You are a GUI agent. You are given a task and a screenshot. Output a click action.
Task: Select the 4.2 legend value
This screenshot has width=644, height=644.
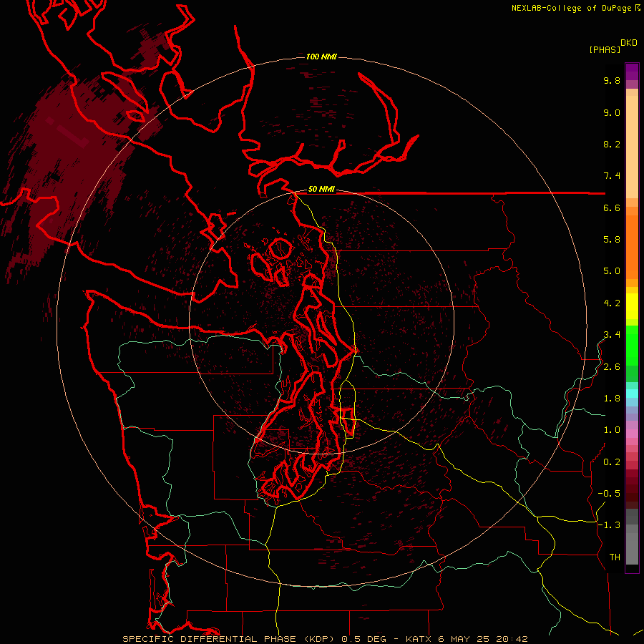(612, 303)
